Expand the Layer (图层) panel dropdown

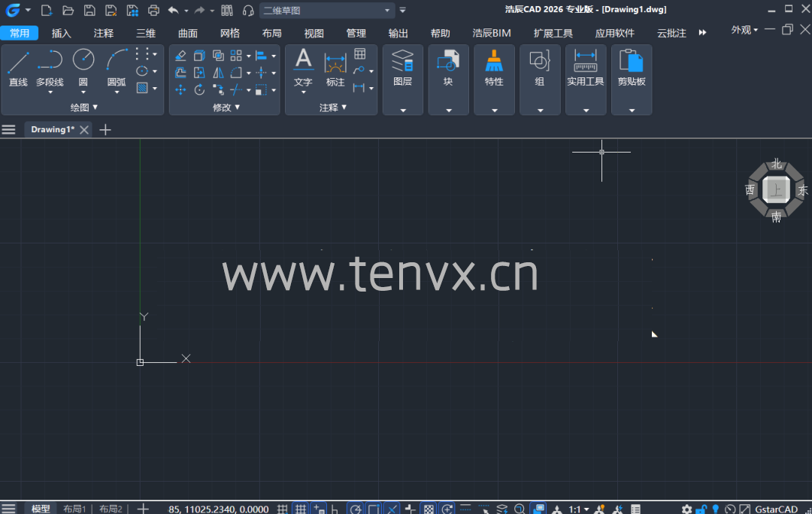(403, 110)
